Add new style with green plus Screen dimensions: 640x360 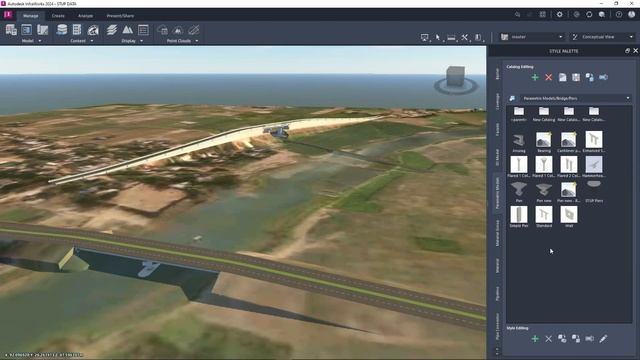[535, 339]
